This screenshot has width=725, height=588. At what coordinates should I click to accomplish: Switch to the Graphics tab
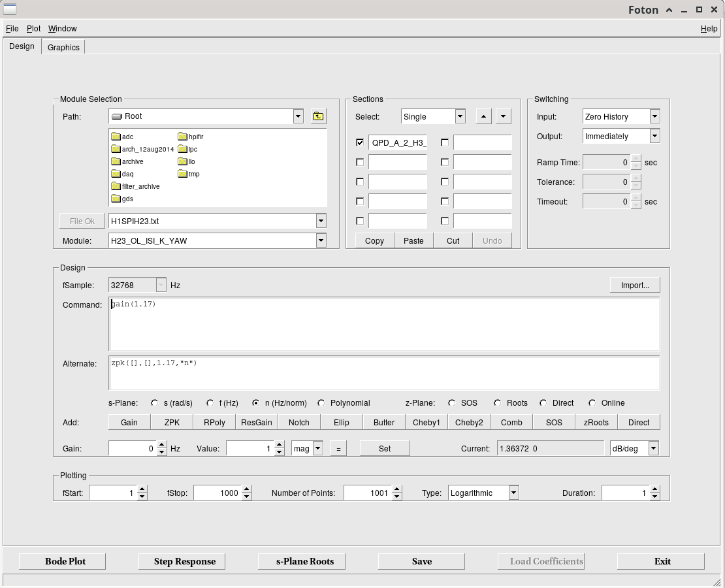pyautogui.click(x=63, y=47)
